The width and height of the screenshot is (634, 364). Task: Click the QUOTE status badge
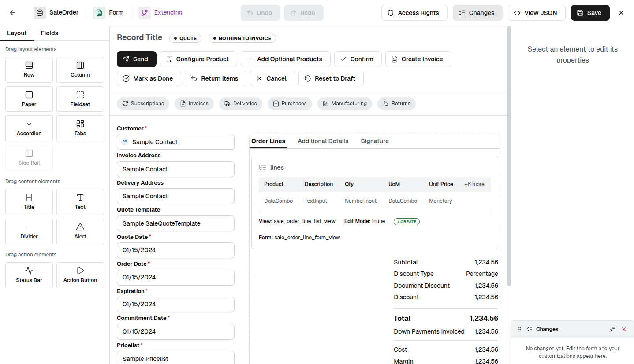(x=185, y=38)
